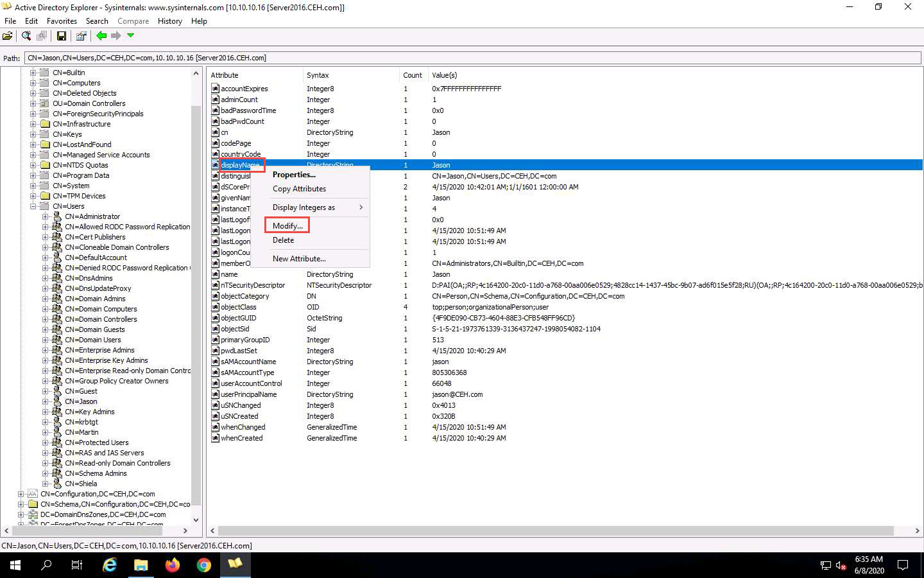The width and height of the screenshot is (924, 578).
Task: Click the adminCount attribute icon
Action: (x=216, y=100)
